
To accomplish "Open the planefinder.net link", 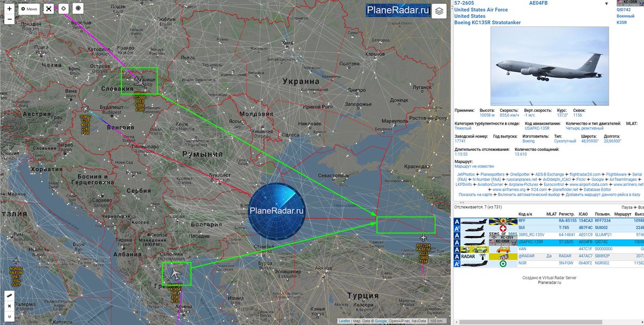I will 565,190.
